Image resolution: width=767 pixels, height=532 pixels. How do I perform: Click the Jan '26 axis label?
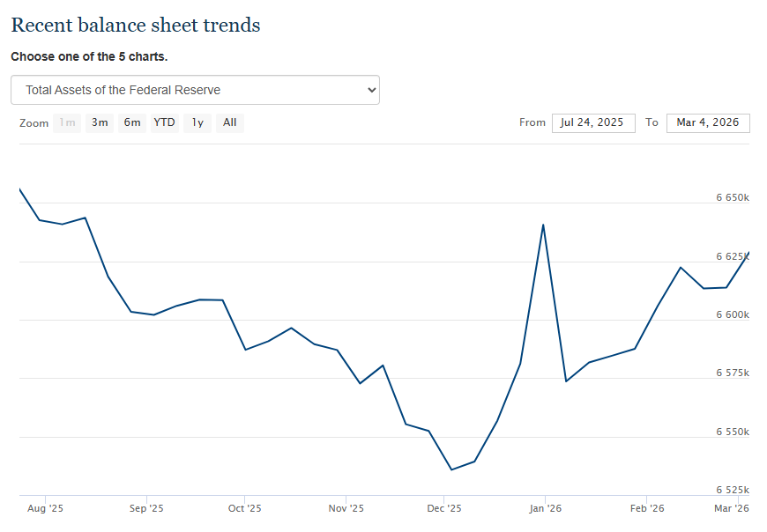point(545,508)
